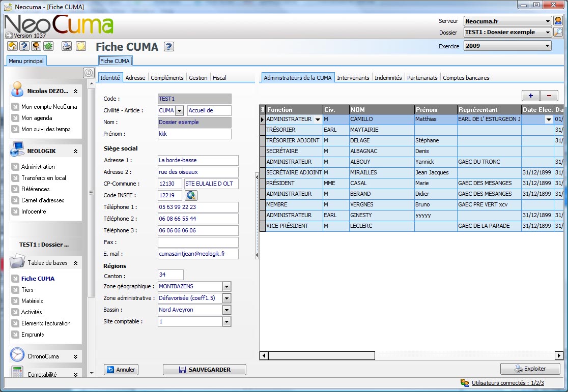The image size is (568, 392).
Task: Click the Mon agenda sidebar icon
Action: (x=15, y=118)
